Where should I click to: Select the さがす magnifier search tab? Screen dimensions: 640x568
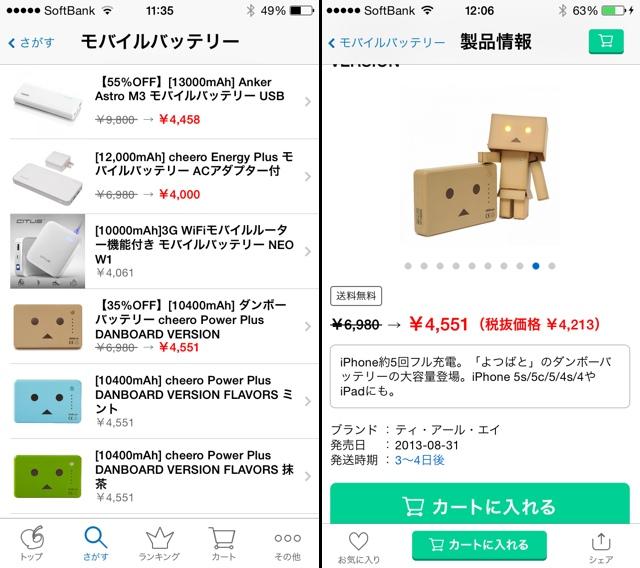(96, 544)
